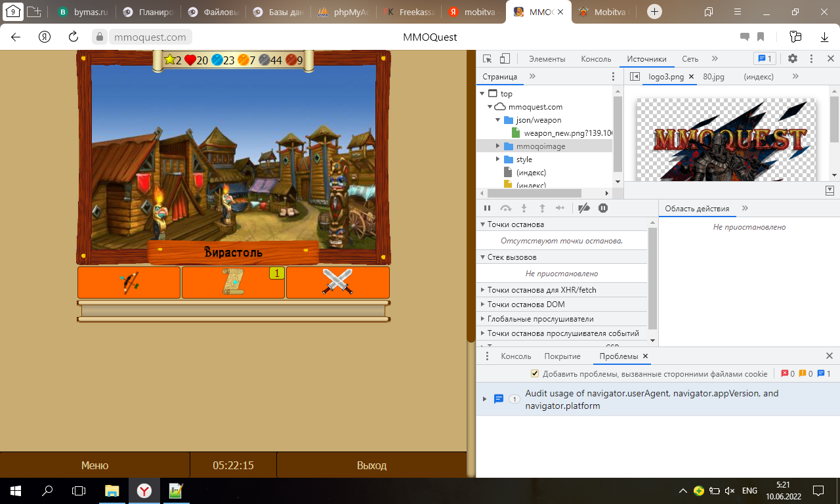Toggle the device emulation toolbar icon

click(505, 58)
